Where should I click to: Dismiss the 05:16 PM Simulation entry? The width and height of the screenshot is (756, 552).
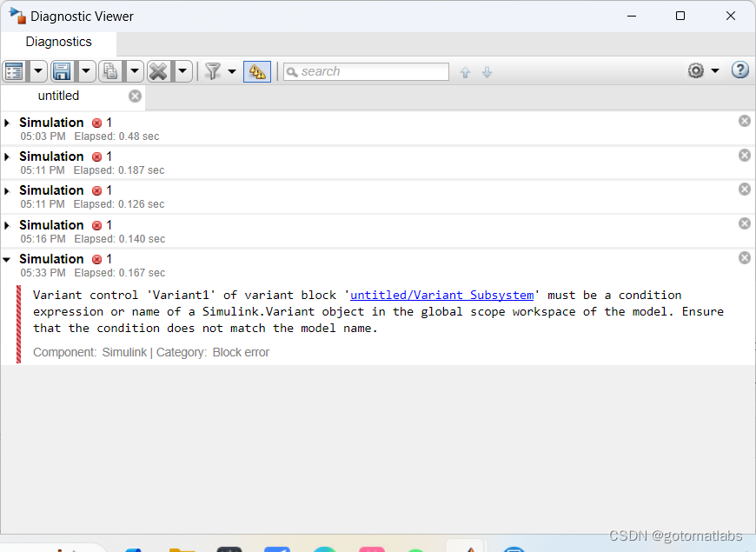point(745,223)
